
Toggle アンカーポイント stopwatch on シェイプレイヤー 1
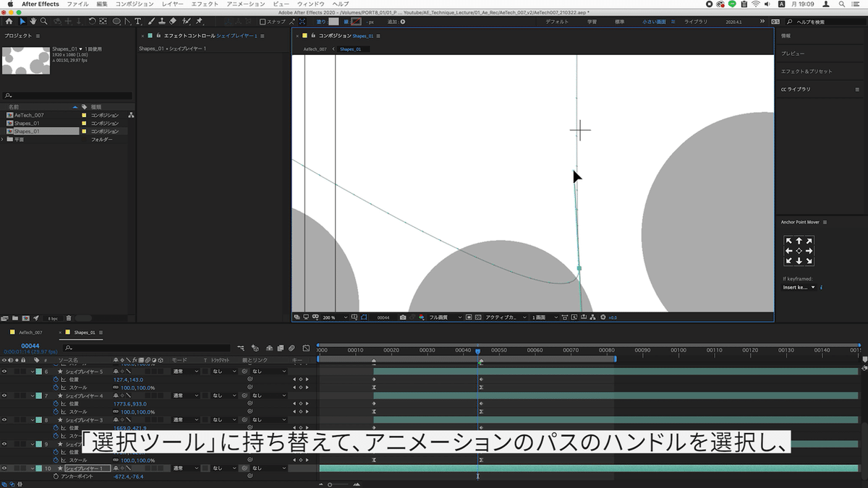tap(55, 476)
